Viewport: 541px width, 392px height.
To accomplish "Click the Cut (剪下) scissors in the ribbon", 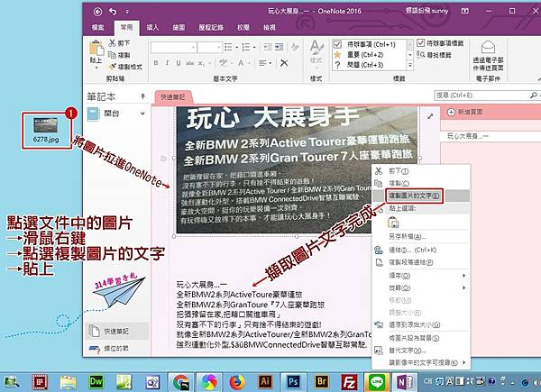I will click(112, 43).
